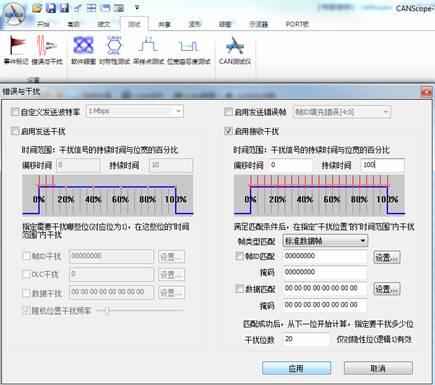Switch to the 报文 ribbon tab
The height and width of the screenshot is (385, 435).
coord(103,24)
